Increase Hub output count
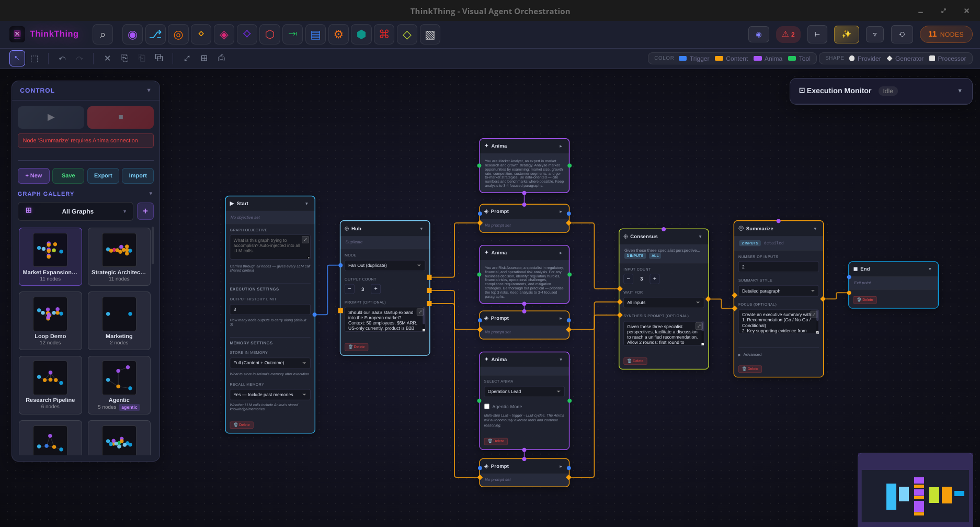The height and width of the screenshot is (527, 980). [375, 289]
